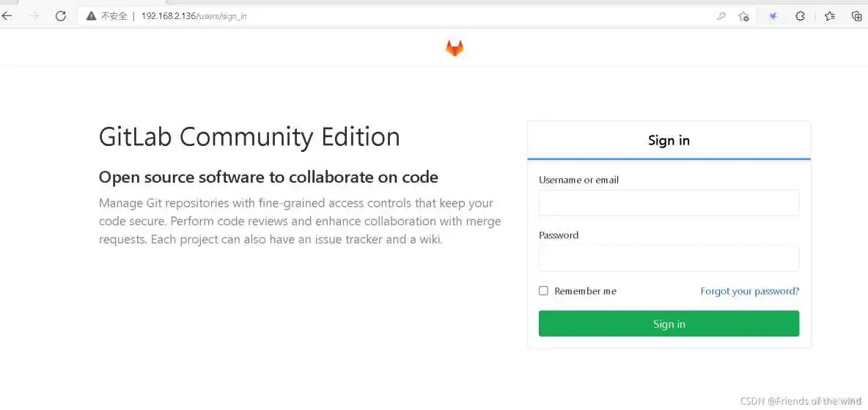Click the Remember me label text
Image resolution: width=868 pixels, height=410 pixels.
pyautogui.click(x=585, y=291)
